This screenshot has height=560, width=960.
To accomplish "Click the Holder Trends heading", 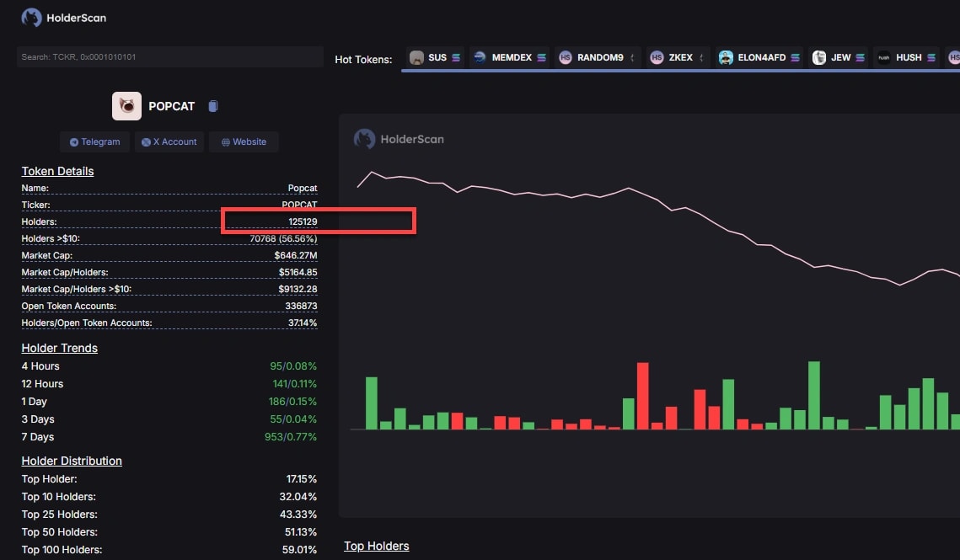I will 59,348.
